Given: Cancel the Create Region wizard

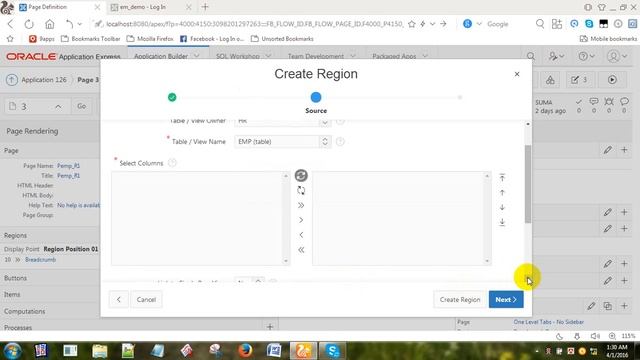Looking at the screenshot, I should (146, 300).
